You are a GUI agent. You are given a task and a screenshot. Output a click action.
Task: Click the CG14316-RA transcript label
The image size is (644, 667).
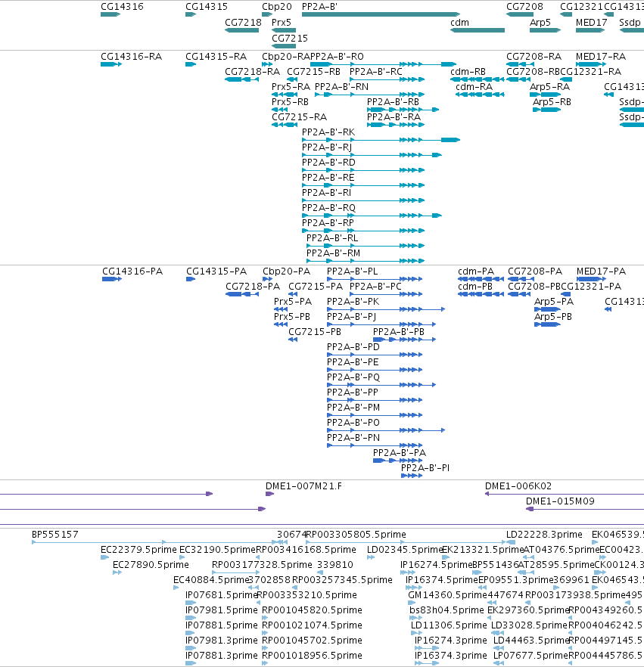[131, 57]
